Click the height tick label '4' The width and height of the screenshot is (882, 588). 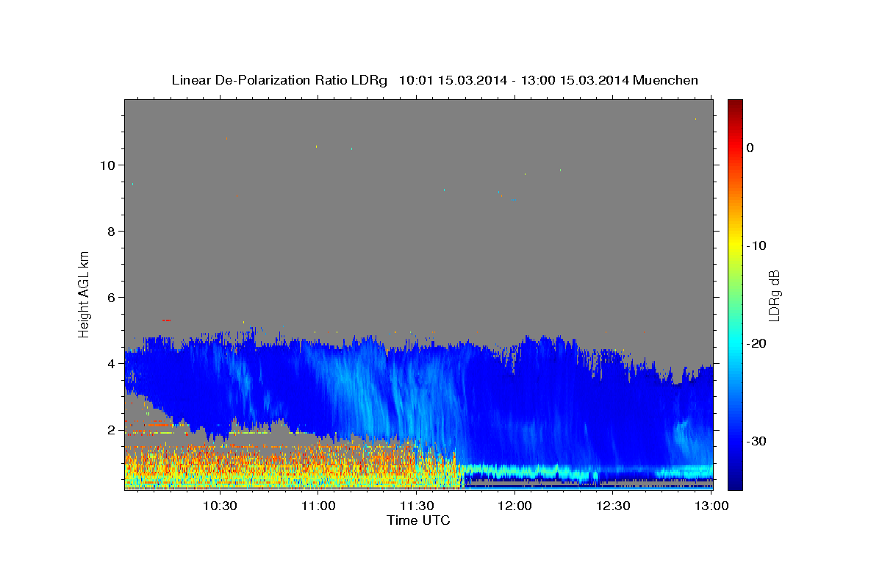click(112, 364)
